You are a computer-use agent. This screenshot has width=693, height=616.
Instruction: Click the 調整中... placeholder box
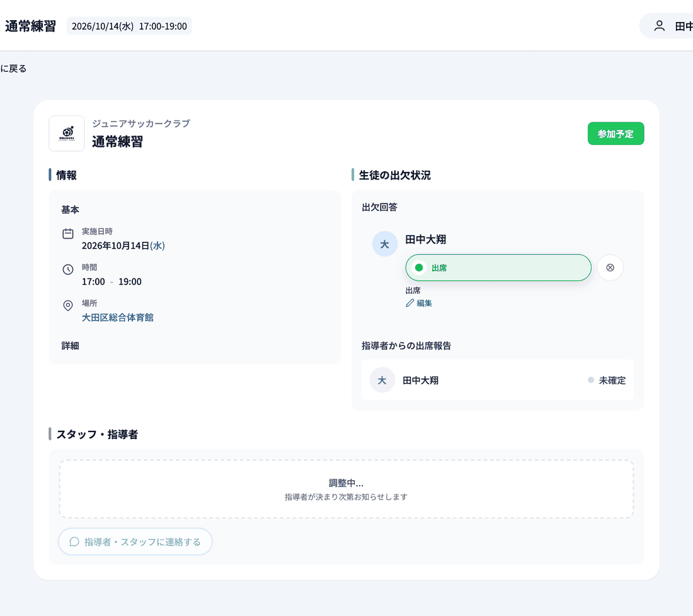pos(346,489)
